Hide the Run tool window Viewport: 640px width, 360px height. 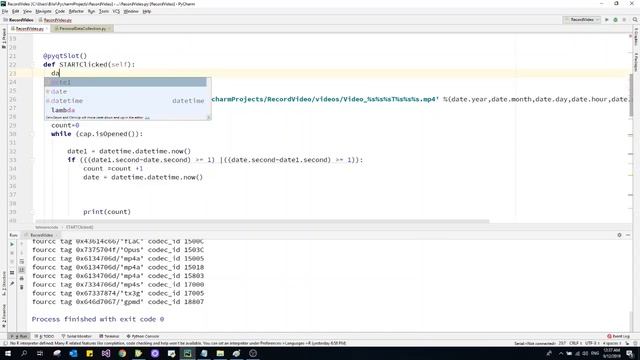(628, 235)
